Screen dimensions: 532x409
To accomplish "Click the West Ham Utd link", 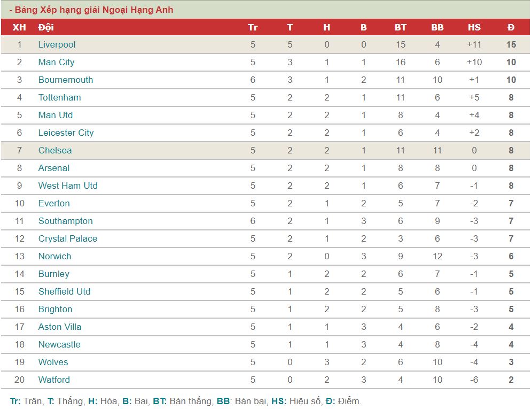I will pyautogui.click(x=68, y=186).
